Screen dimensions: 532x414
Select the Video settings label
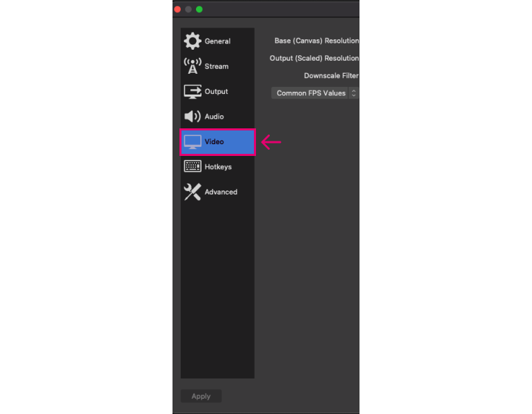214,141
